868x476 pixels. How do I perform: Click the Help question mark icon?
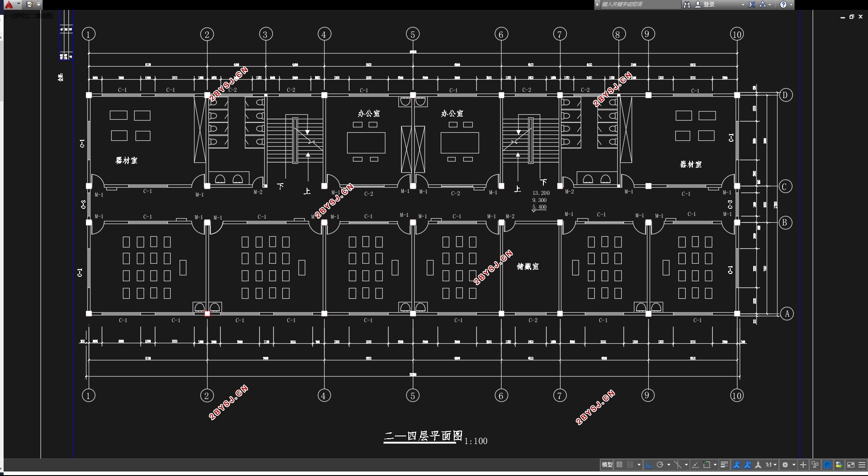(783, 4)
